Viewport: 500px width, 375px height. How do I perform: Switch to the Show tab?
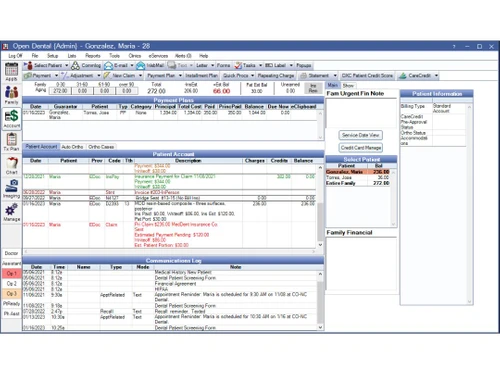coord(348,85)
